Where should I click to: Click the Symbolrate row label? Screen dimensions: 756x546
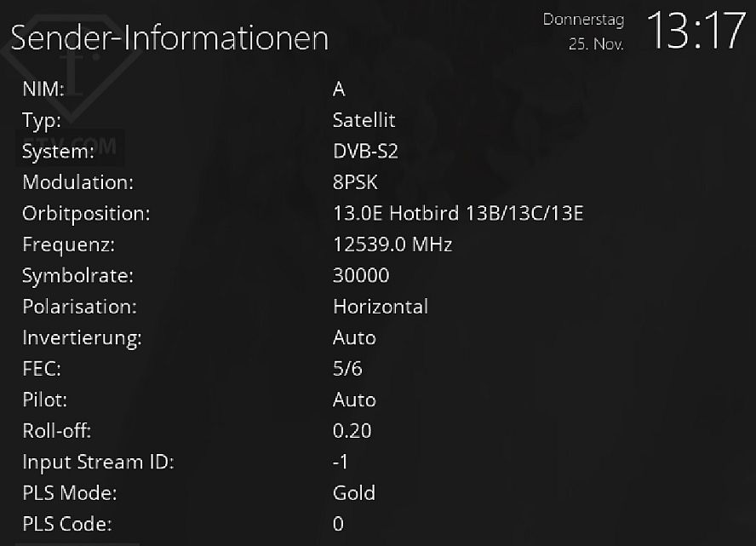coord(78,276)
